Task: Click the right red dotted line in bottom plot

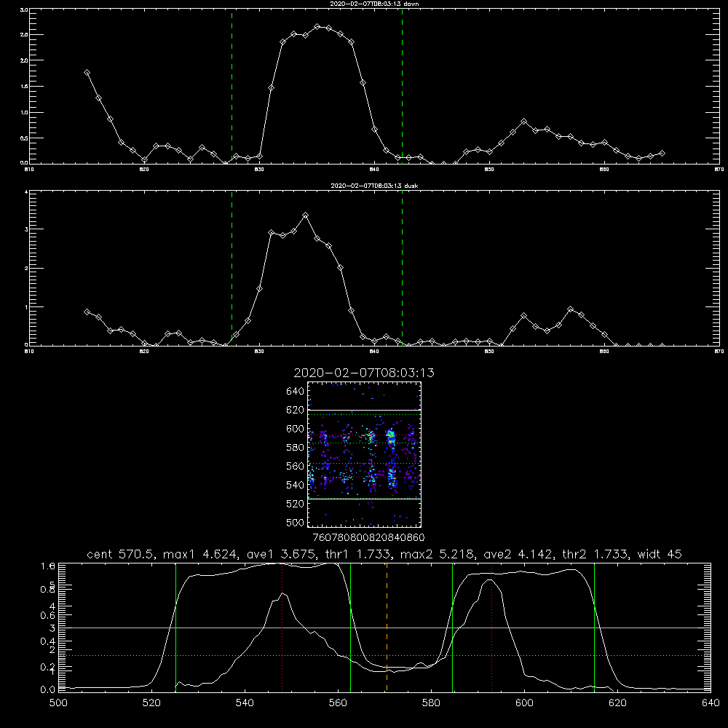Action: coord(491,628)
